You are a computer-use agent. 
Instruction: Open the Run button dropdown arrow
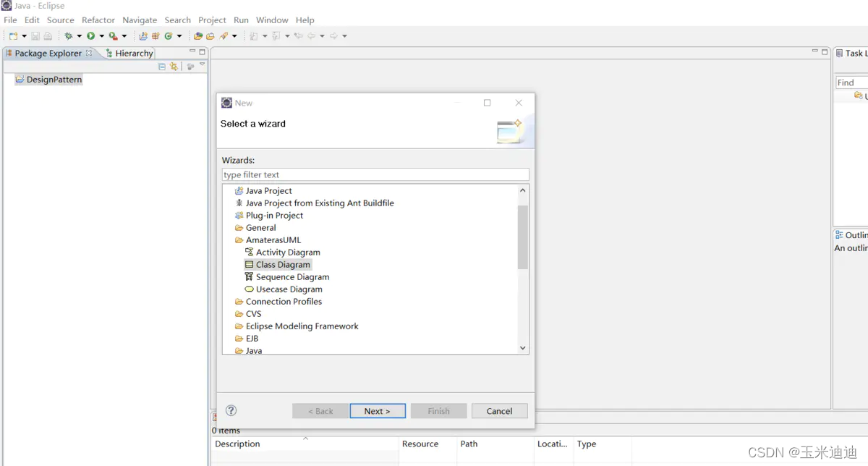[101, 36]
